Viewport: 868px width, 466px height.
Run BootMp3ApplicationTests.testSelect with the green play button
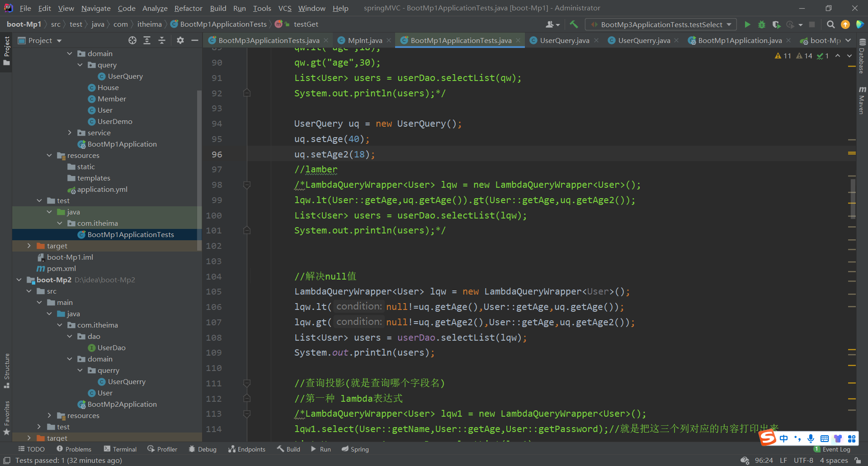[747, 24]
